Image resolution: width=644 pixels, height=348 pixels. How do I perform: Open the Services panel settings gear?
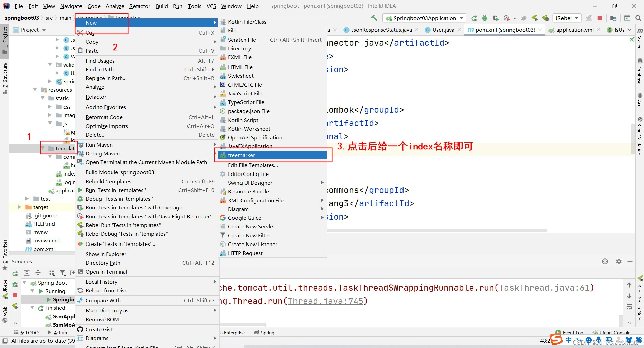(619, 261)
